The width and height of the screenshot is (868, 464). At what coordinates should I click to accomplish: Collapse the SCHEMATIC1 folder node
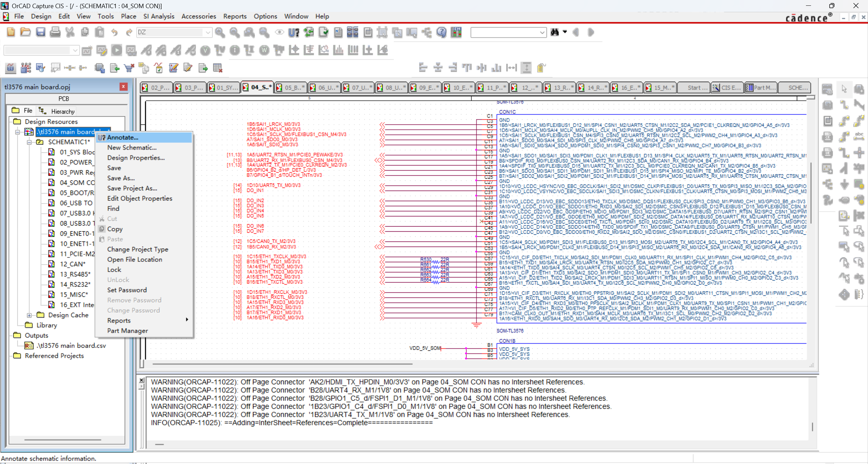click(x=29, y=142)
